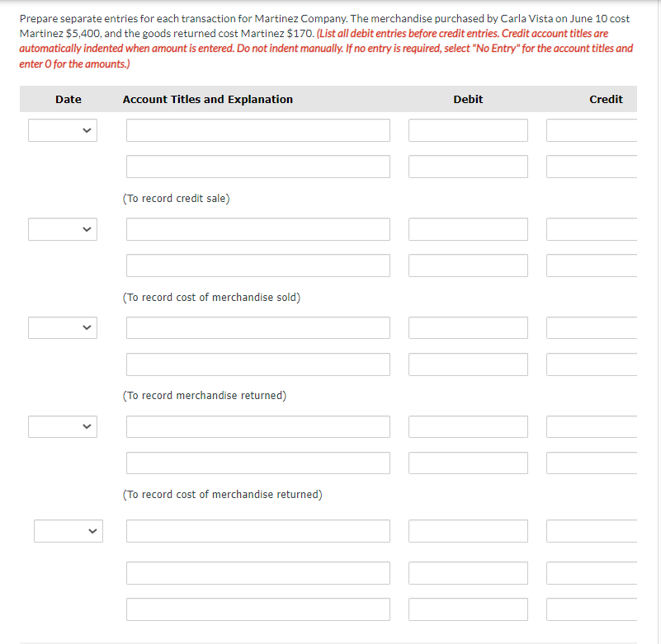661x644 pixels.
Task: Open the date dropdown for merchandise returned entry
Action: click(x=63, y=327)
